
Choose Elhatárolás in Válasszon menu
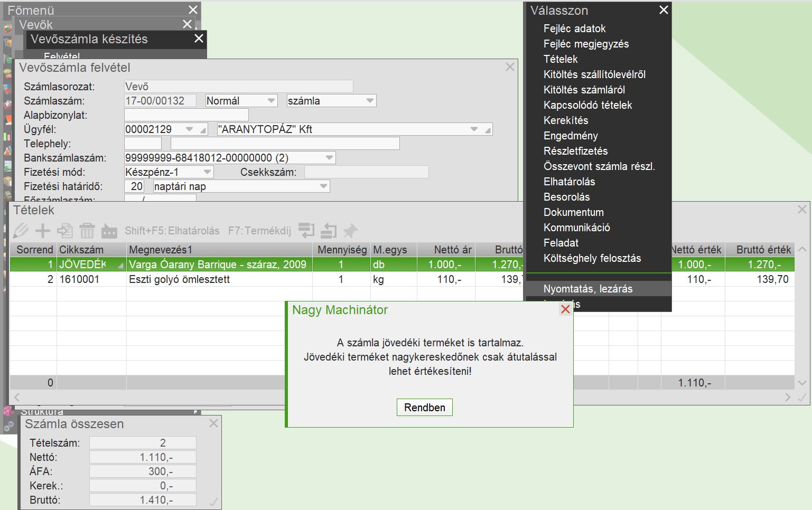pos(569,182)
